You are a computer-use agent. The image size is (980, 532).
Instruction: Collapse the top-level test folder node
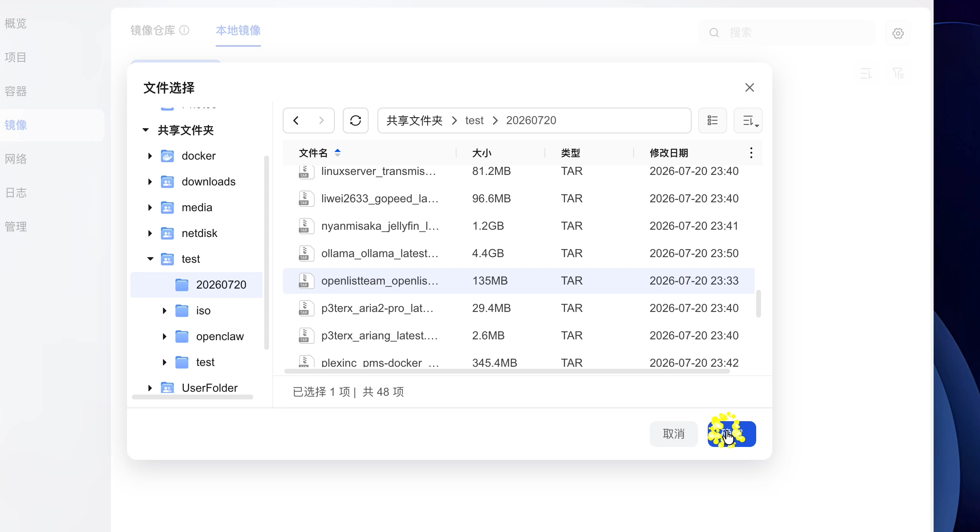pos(150,259)
